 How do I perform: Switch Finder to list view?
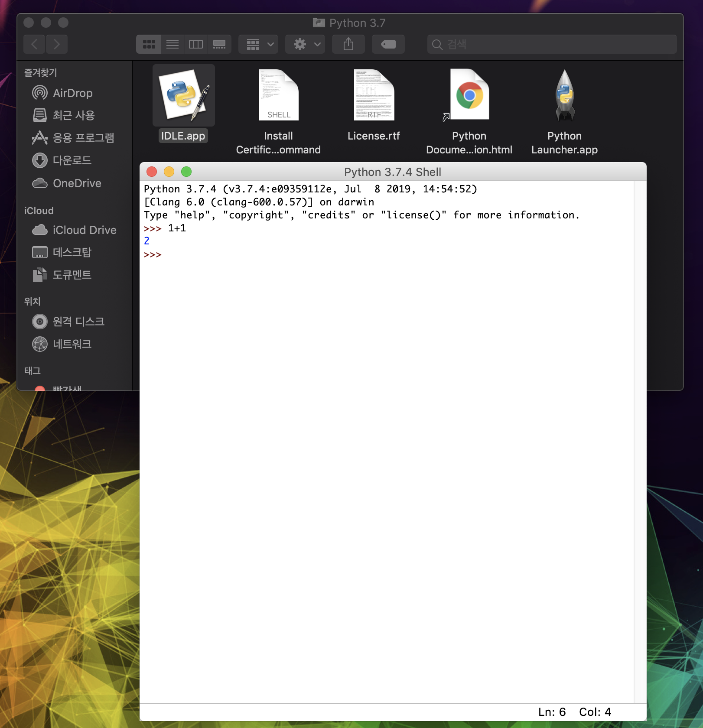pyautogui.click(x=172, y=44)
